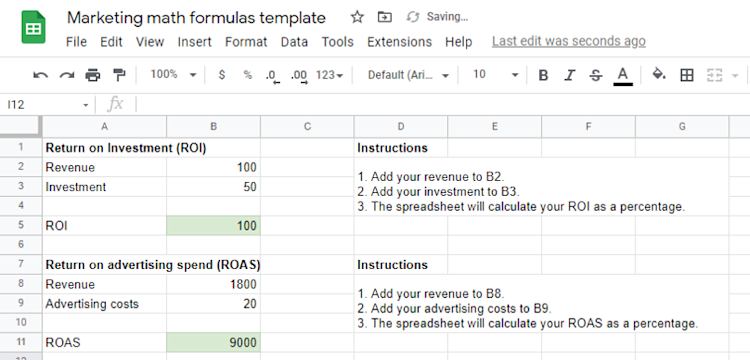Select the Advertising costs value cell 20

coord(213,304)
